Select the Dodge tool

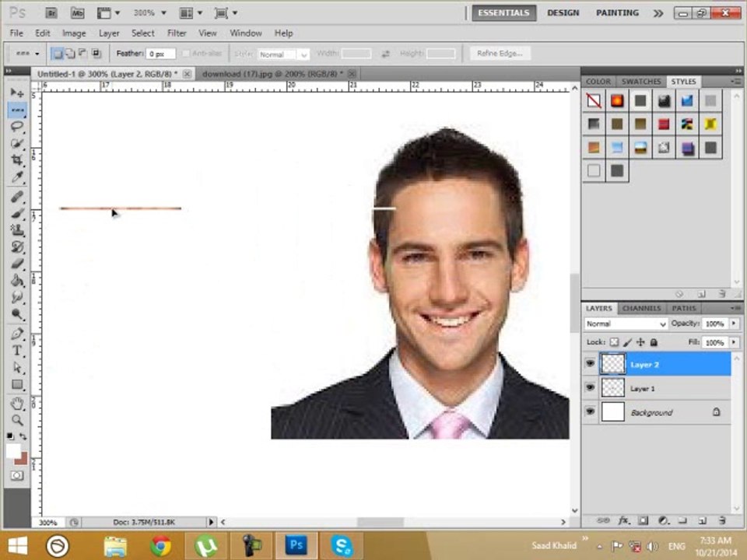point(17,314)
